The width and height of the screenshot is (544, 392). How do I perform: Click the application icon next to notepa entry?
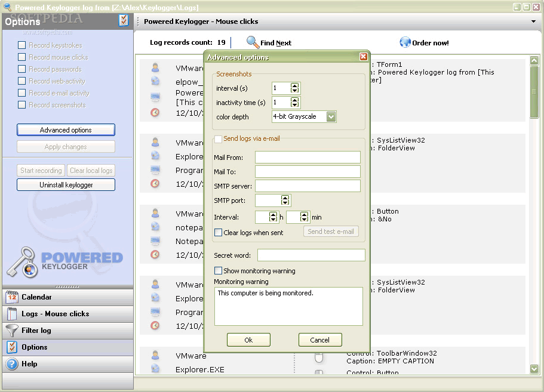pos(155,227)
